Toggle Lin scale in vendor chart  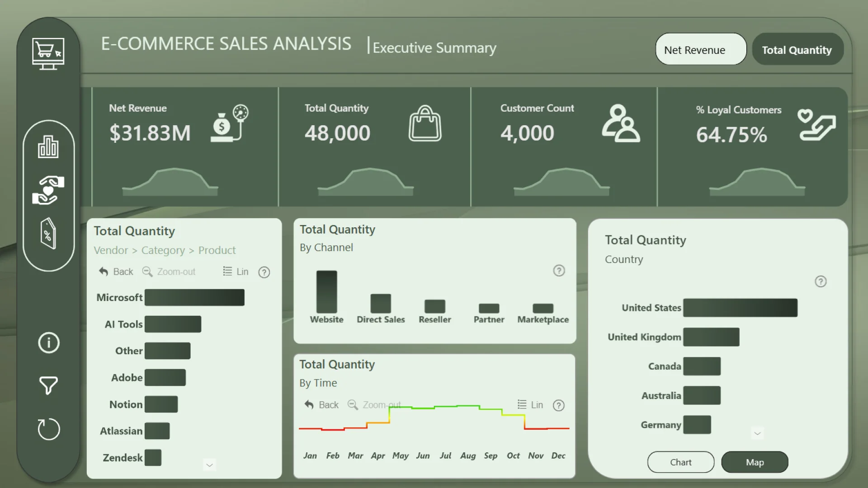(236, 272)
